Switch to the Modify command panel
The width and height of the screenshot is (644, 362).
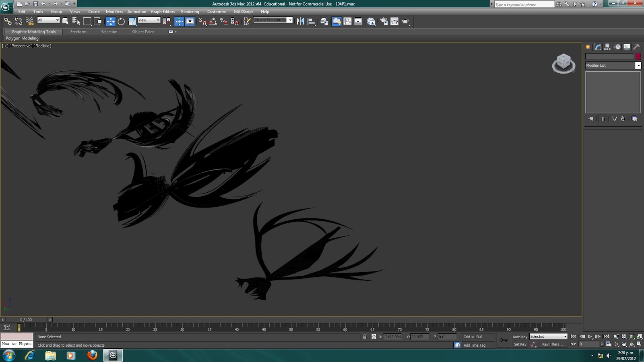[x=598, y=47]
